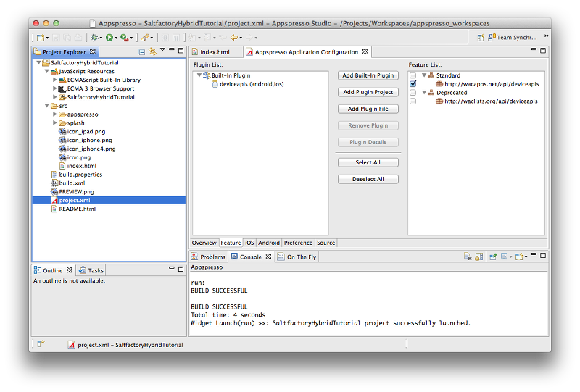The width and height of the screenshot is (580, 392).
Task: Open Project Explorer view menu triangle
Action: (162, 49)
